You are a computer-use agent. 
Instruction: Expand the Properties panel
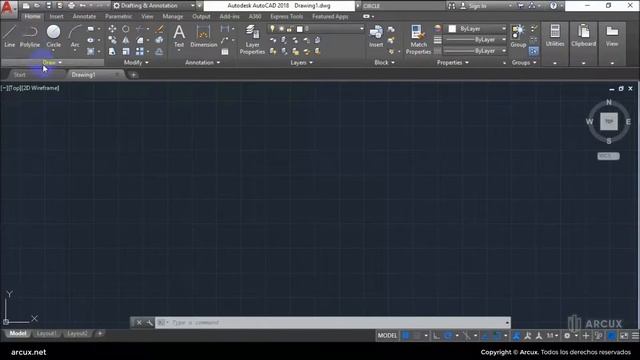tap(453, 62)
